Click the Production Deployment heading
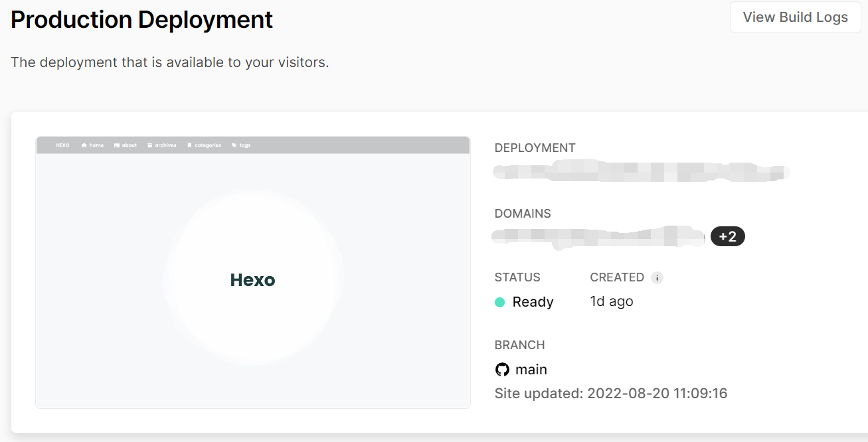Screen dimensions: 868x442 click(x=142, y=20)
